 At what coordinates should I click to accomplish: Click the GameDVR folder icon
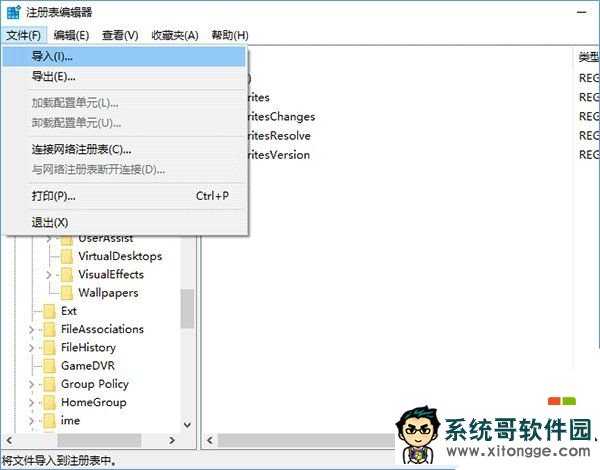tap(50, 366)
